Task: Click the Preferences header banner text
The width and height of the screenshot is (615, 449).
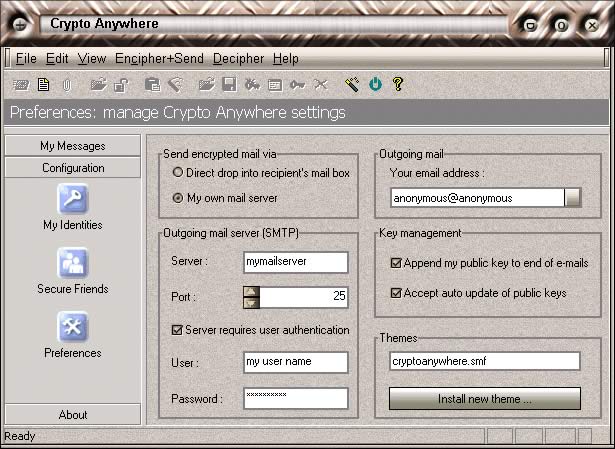Action: [x=178, y=113]
